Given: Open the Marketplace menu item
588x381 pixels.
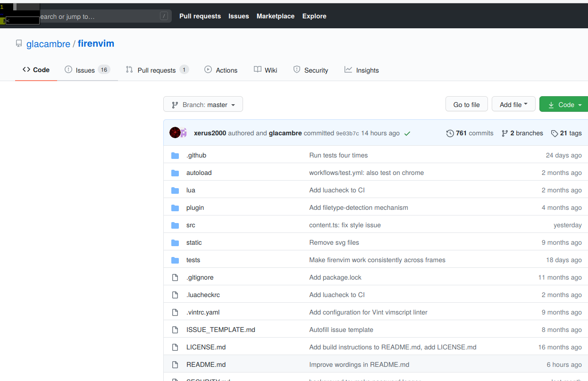Looking at the screenshot, I should point(276,16).
